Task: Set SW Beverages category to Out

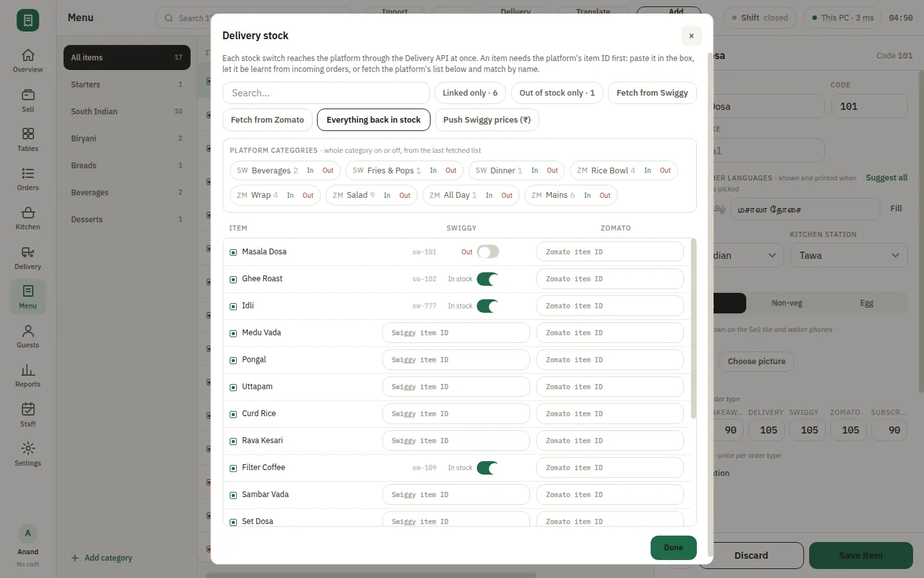Action: (328, 171)
